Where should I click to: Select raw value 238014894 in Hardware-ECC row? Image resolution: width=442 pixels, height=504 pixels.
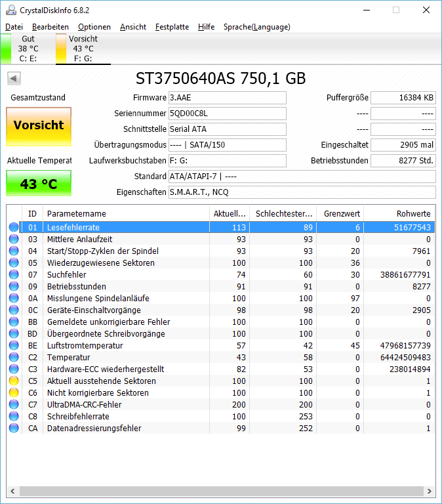click(410, 369)
